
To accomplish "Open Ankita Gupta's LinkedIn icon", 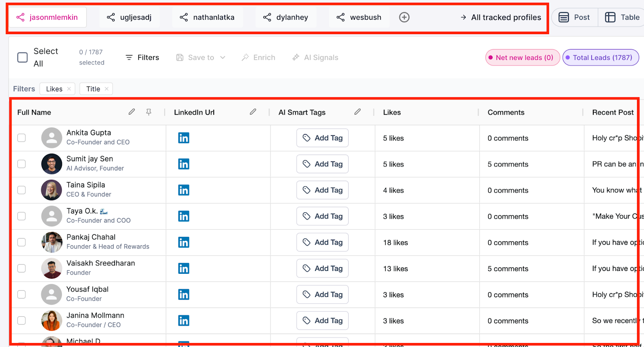I will coord(184,138).
